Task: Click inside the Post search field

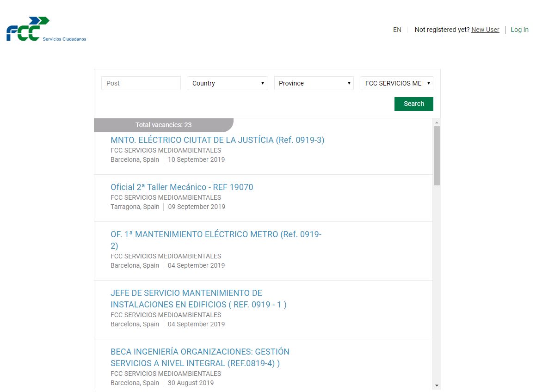Action: click(141, 83)
